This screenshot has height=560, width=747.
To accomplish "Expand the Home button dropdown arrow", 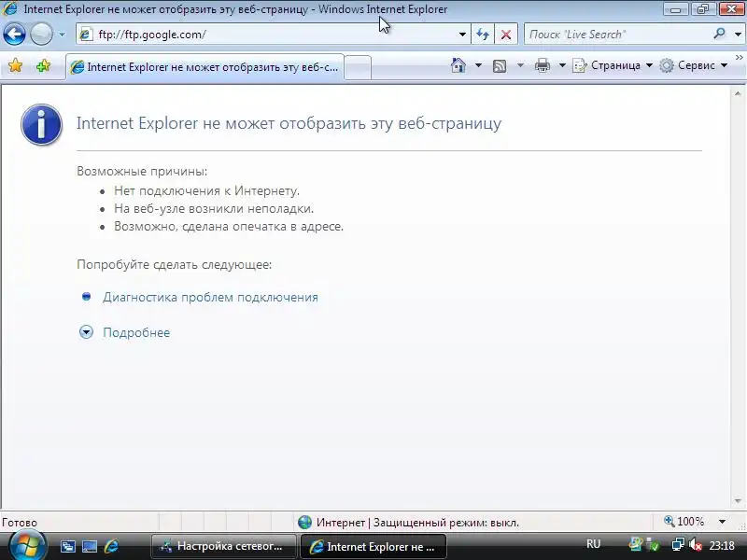I will (x=478, y=65).
